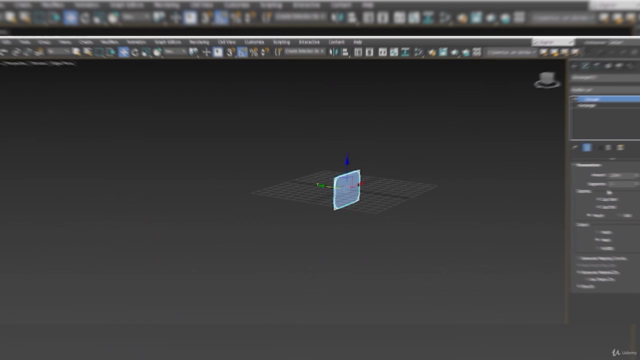
Task: Toggle the Ribbon display icon
Action: [382, 52]
